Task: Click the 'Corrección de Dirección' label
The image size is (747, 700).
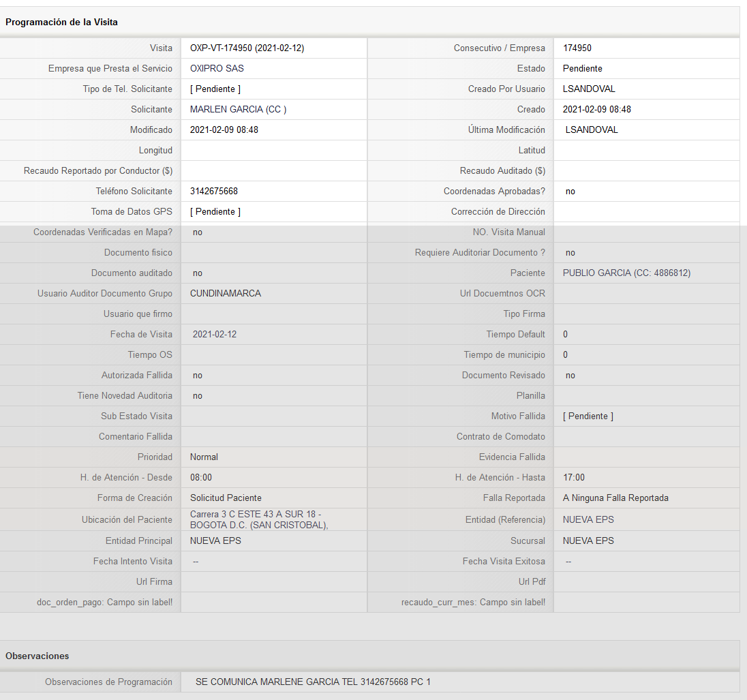Action: (x=498, y=212)
